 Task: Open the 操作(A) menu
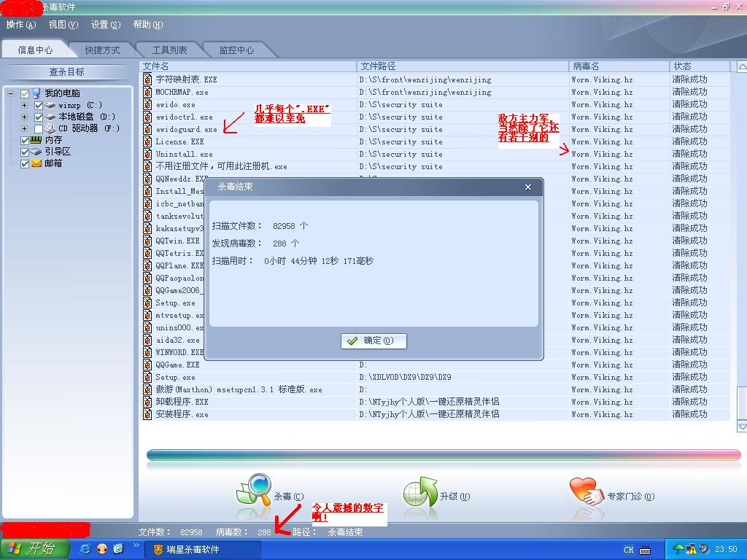[x=20, y=24]
